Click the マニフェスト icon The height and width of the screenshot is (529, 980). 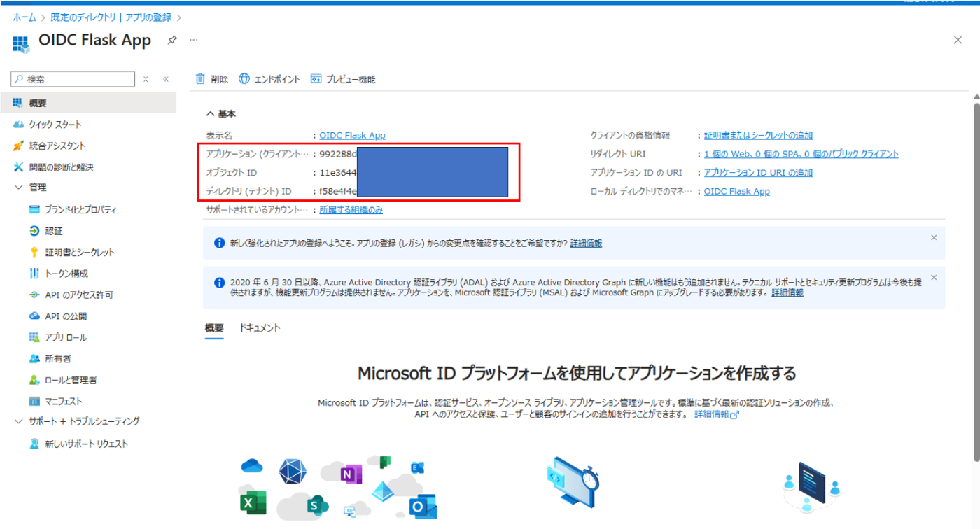[x=34, y=402]
